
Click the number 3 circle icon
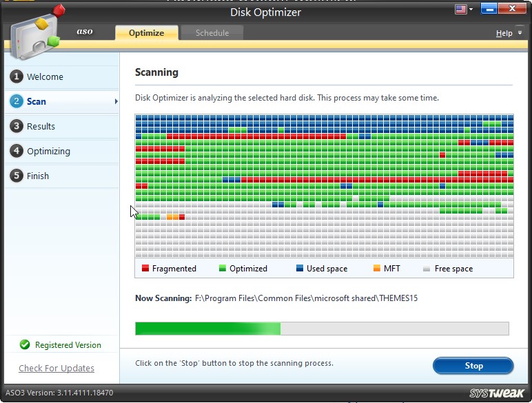(x=17, y=126)
